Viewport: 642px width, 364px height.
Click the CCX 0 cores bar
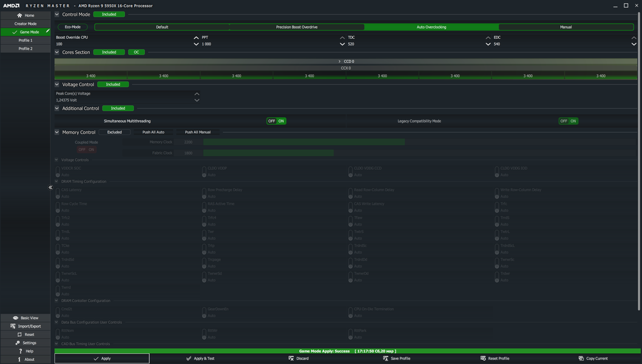pos(345,68)
